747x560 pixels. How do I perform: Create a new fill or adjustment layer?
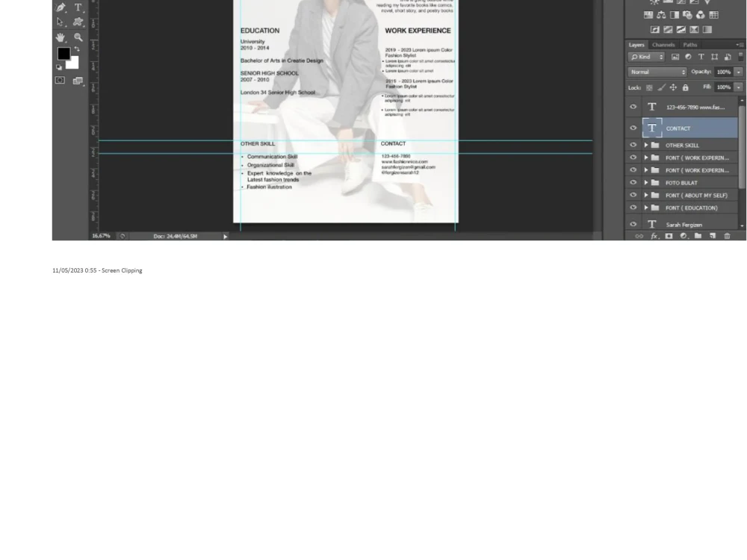click(x=684, y=236)
